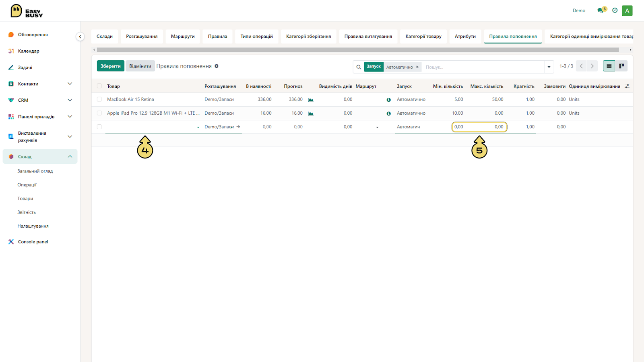The height and width of the screenshot is (362, 644).
Task: Open the activities clock icon
Action: (x=615, y=10)
